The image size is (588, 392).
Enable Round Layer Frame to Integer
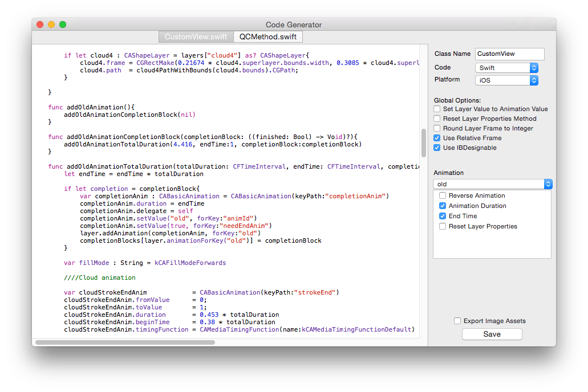point(436,128)
